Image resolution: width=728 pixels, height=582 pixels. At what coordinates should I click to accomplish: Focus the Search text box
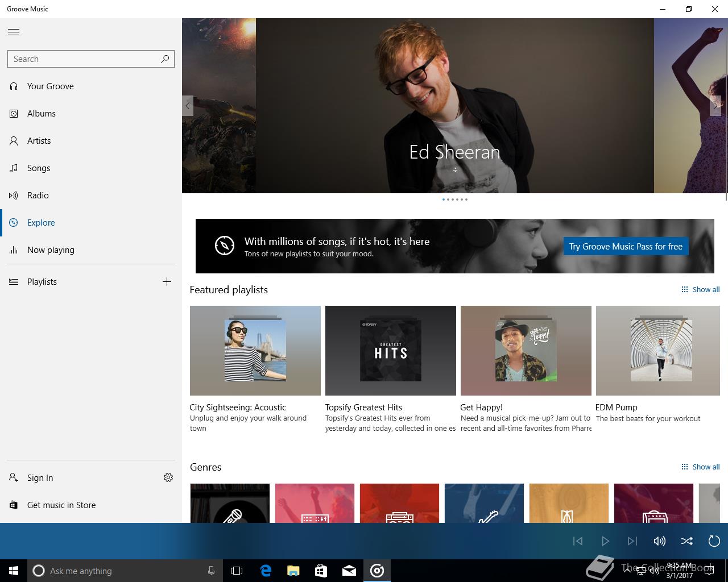coord(91,59)
